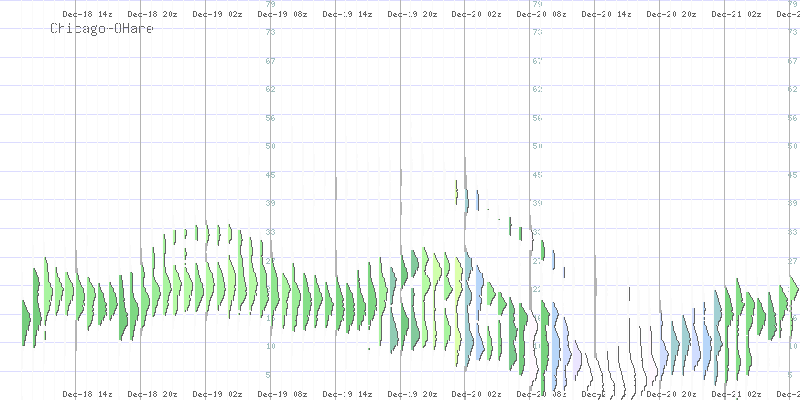The width and height of the screenshot is (800, 400).
Task: Click the left axis value 67
Action: coord(270,60)
